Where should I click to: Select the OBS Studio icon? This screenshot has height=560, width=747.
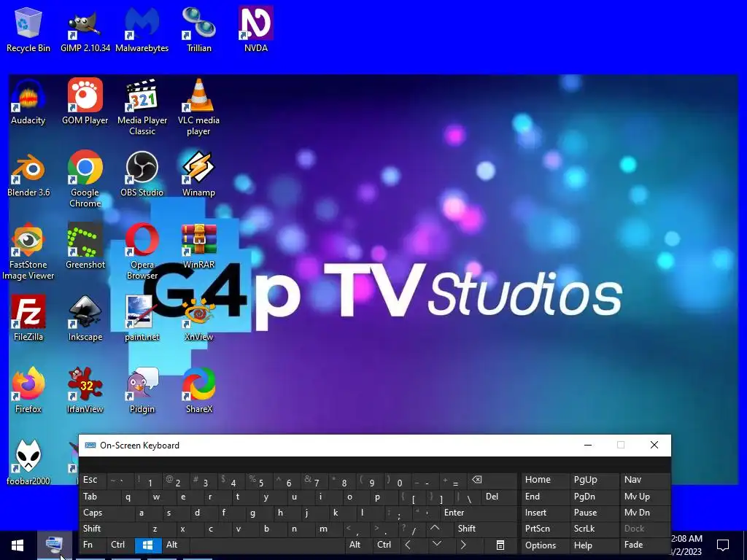[x=142, y=174]
